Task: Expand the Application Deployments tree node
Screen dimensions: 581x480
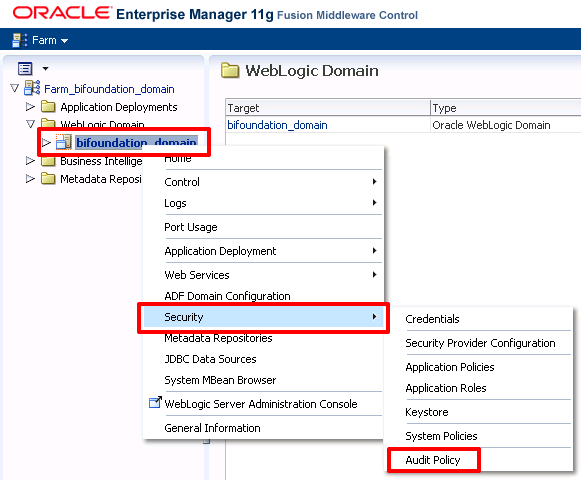Action: pos(30,107)
